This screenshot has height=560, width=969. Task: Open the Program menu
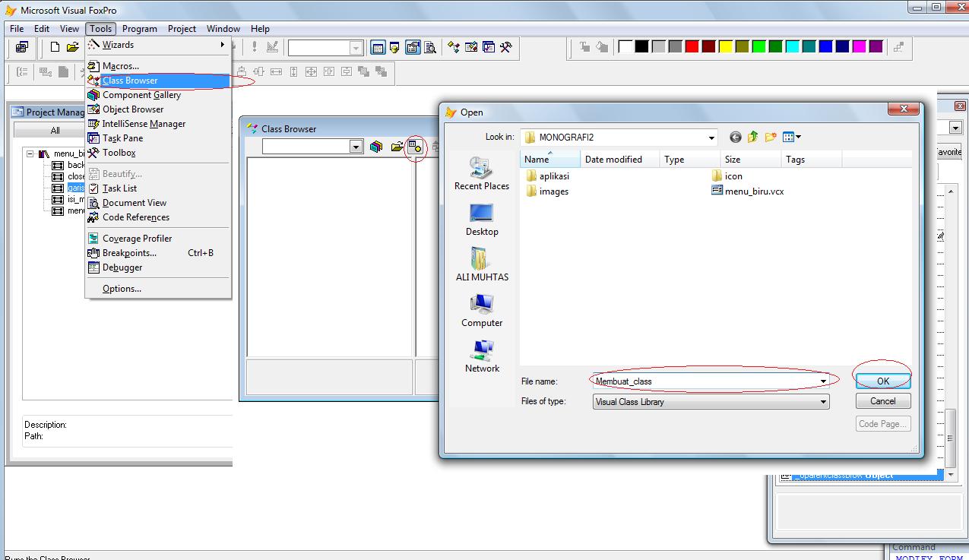tap(140, 28)
